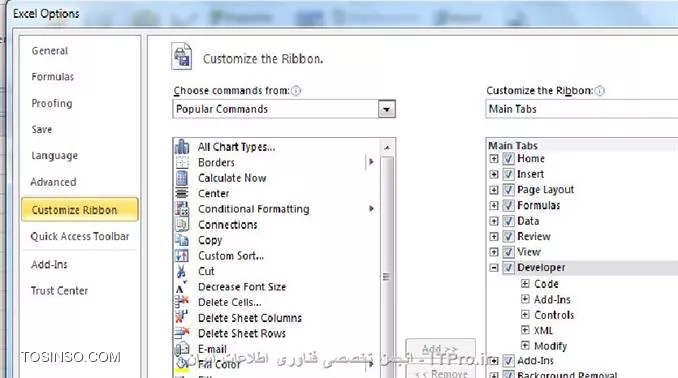Toggle the Formulas tab checkbox
This screenshot has width=678, height=378.
click(508, 205)
